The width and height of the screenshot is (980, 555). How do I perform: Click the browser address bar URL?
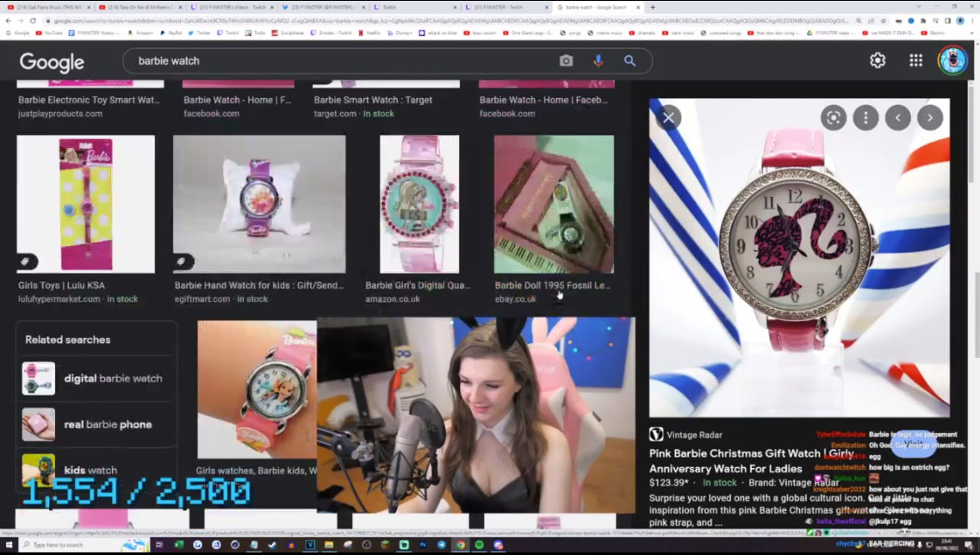click(450, 21)
